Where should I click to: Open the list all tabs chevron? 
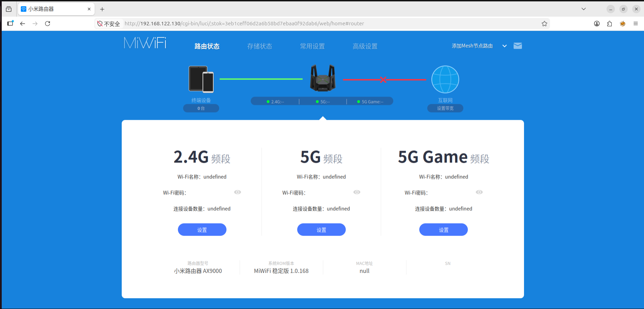coord(584,9)
